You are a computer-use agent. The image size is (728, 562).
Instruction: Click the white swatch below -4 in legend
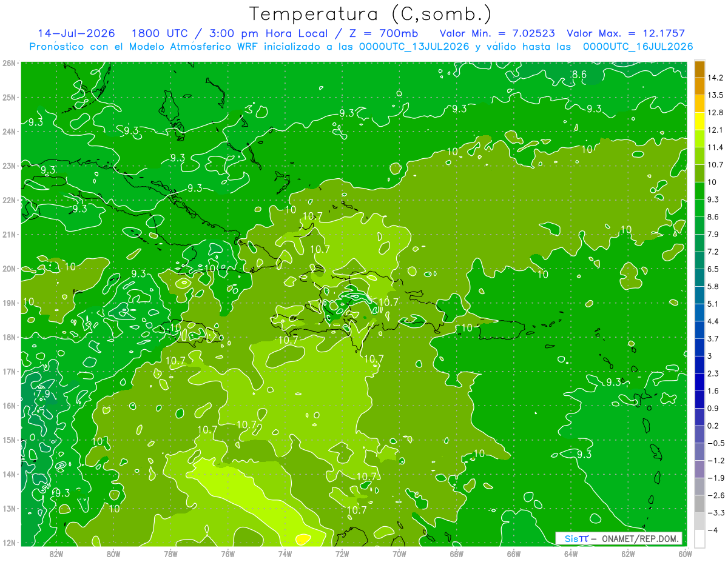[x=699, y=539]
